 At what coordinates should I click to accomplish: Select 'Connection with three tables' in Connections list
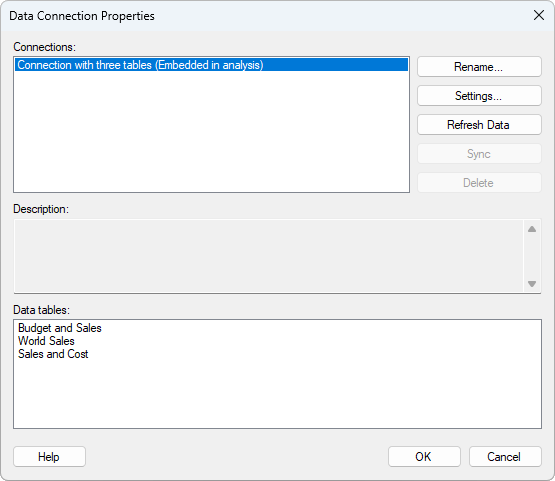pyautogui.click(x=211, y=65)
